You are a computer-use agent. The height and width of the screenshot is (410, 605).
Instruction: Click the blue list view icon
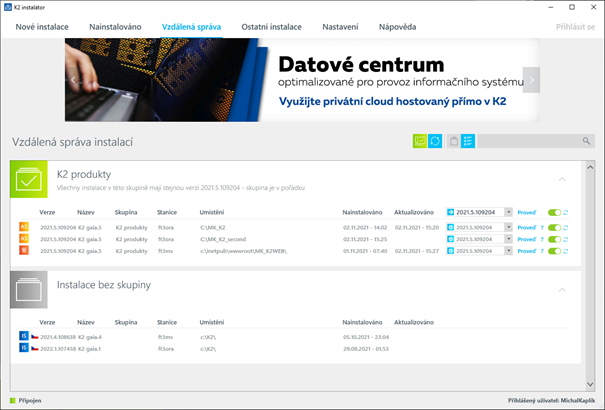(x=468, y=141)
